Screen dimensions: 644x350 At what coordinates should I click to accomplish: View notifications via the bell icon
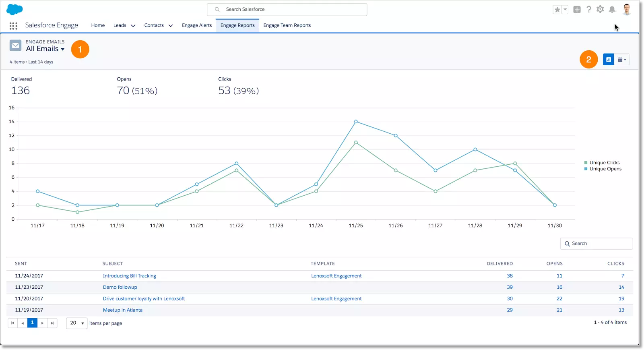(612, 9)
